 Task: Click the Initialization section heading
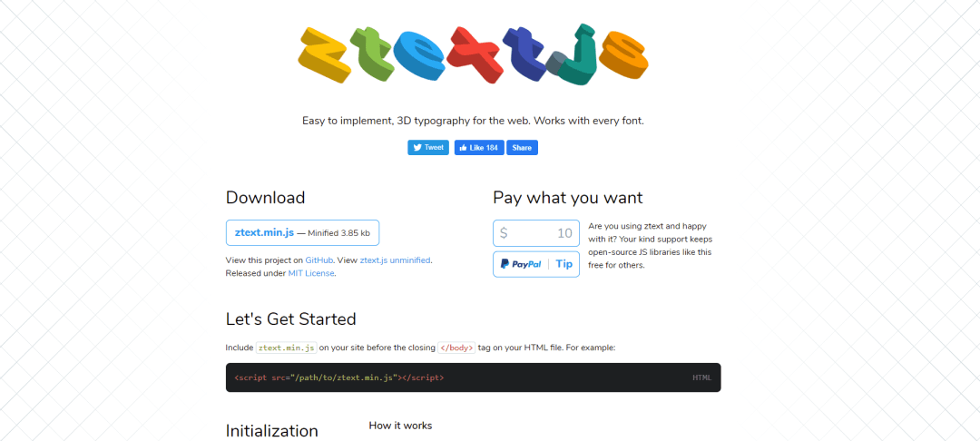pos(272,431)
